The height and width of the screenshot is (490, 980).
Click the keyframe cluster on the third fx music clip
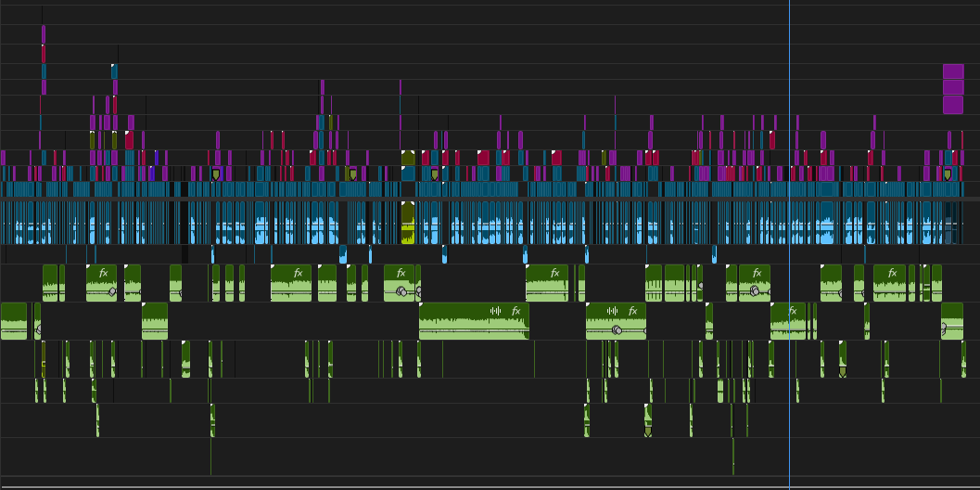[x=401, y=291]
